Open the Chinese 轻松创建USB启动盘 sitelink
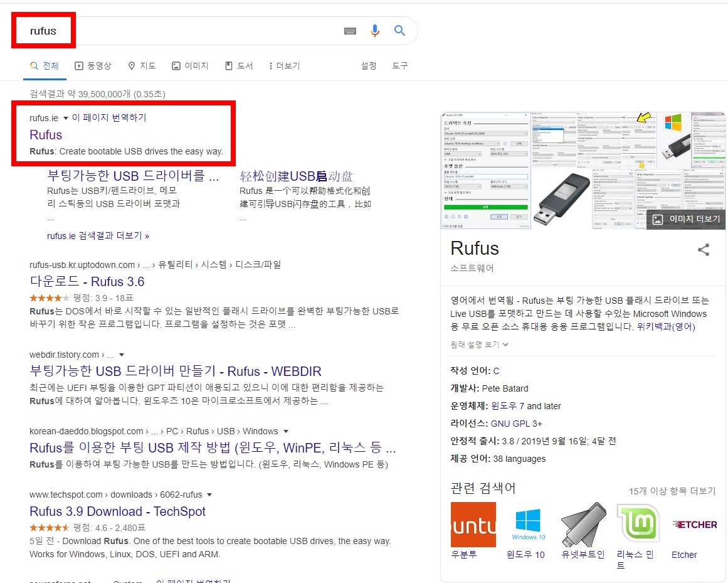This screenshot has width=728, height=583. click(x=296, y=176)
